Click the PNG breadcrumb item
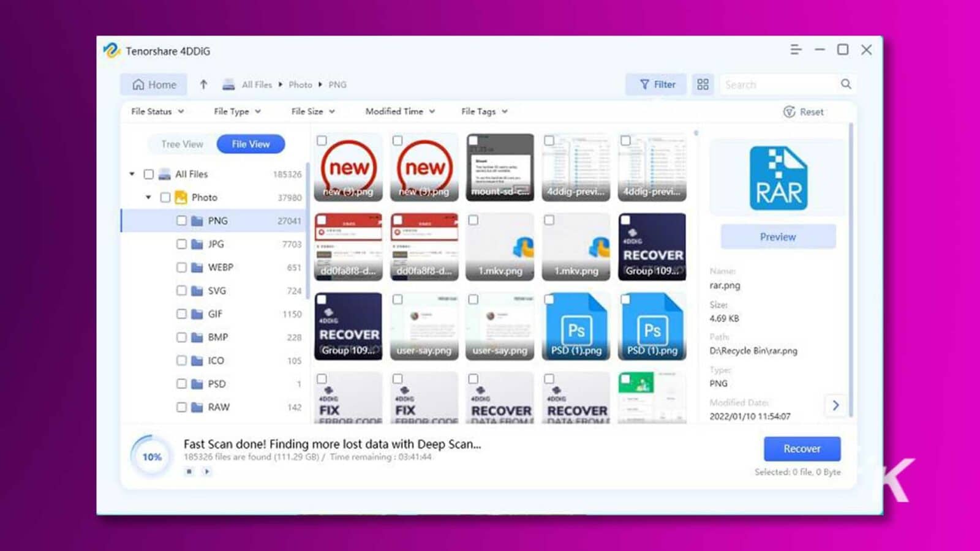The image size is (980, 551). click(x=337, y=84)
